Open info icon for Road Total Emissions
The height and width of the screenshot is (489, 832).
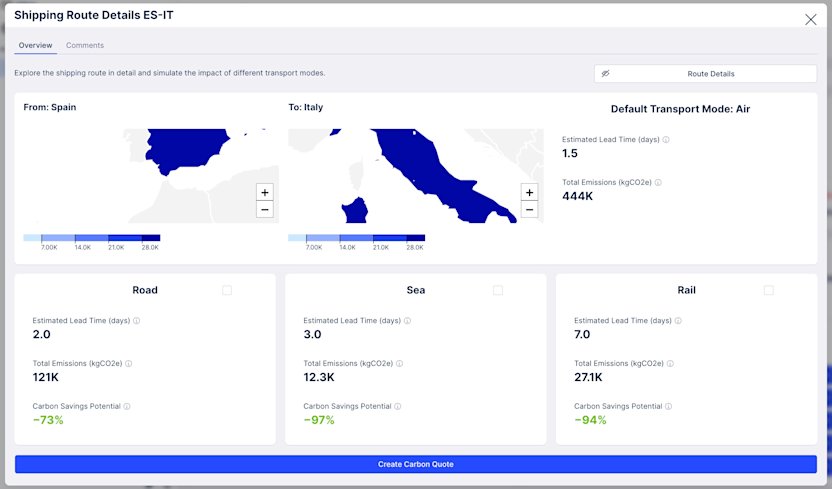(x=128, y=363)
